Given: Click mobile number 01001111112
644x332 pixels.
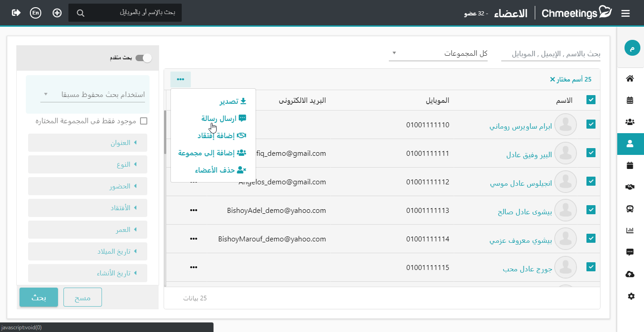Looking at the screenshot, I should point(428,182).
